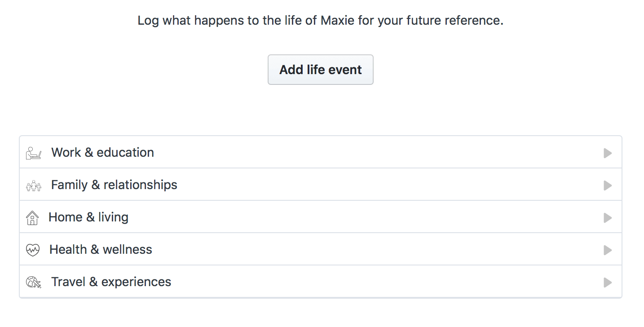644x327 pixels.
Task: Click the Work & education desk icon
Action: (x=34, y=153)
